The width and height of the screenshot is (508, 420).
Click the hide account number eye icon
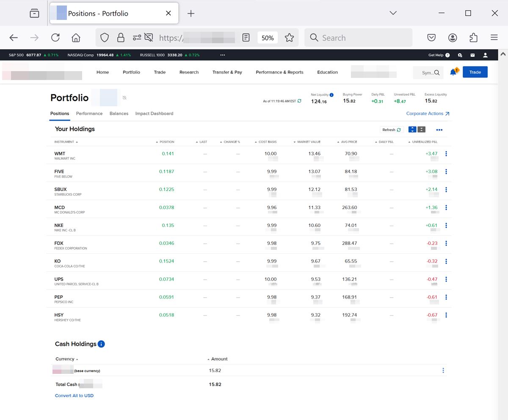[x=124, y=98]
